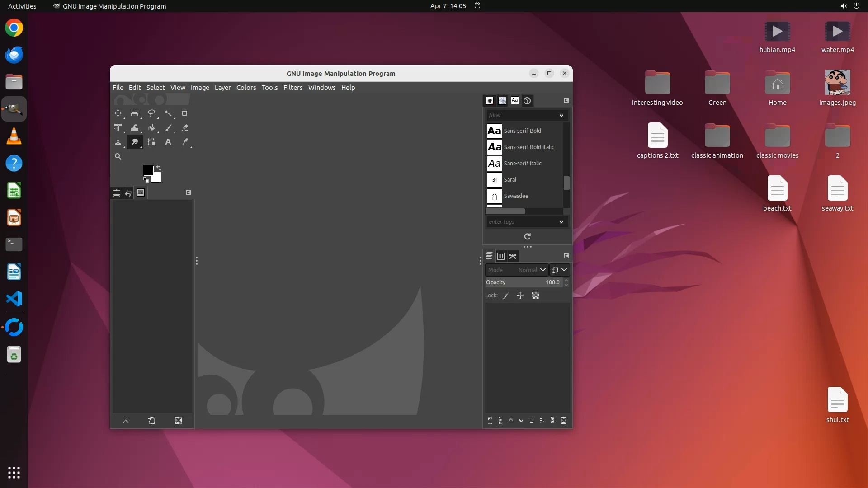The width and height of the screenshot is (868, 488).
Task: Toggle the Lock alpha channel checkerboard icon
Action: click(535, 296)
